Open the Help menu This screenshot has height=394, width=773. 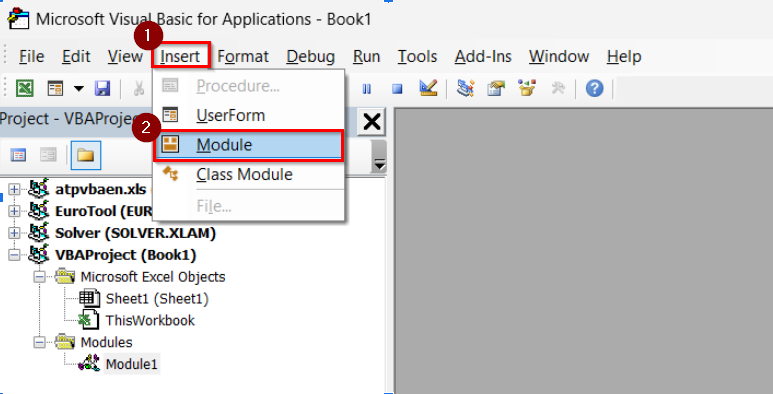[x=624, y=56]
